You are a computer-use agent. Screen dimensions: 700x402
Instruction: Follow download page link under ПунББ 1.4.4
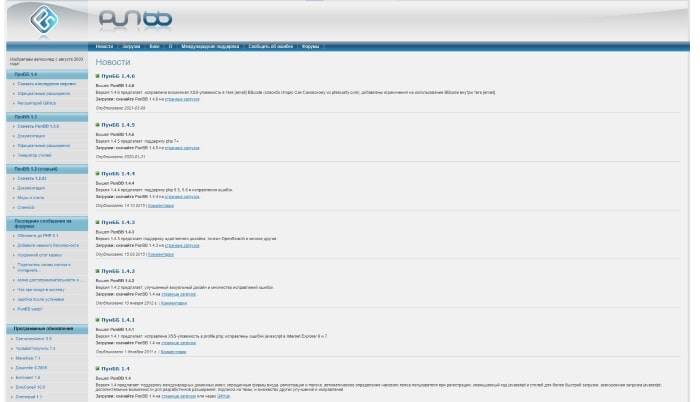click(182, 197)
